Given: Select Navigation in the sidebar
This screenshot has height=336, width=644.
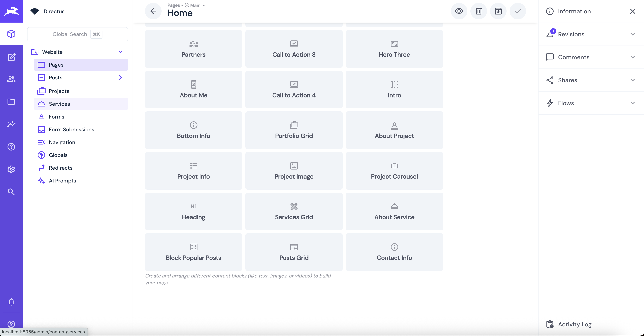Looking at the screenshot, I should pyautogui.click(x=62, y=142).
